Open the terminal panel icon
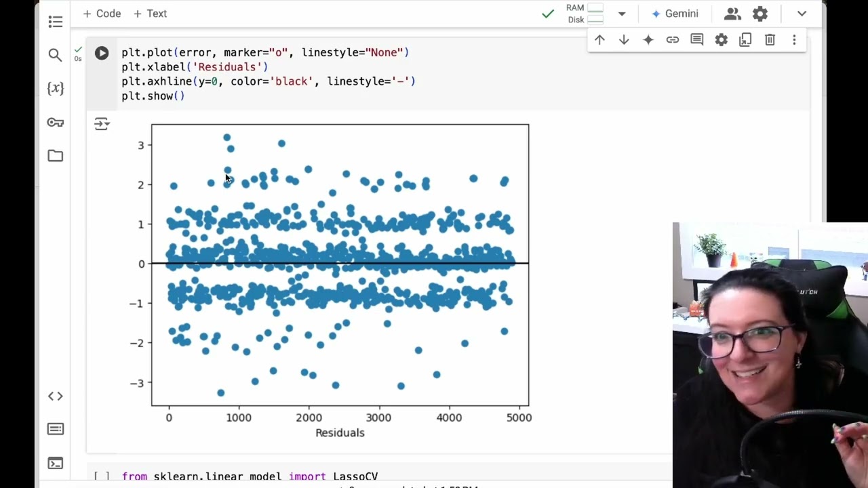 pyautogui.click(x=56, y=463)
